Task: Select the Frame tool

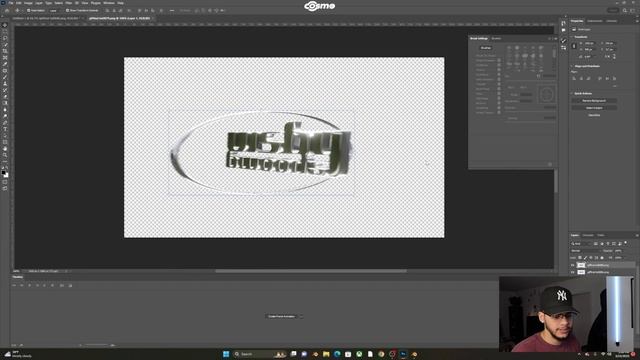Action: tap(5, 58)
